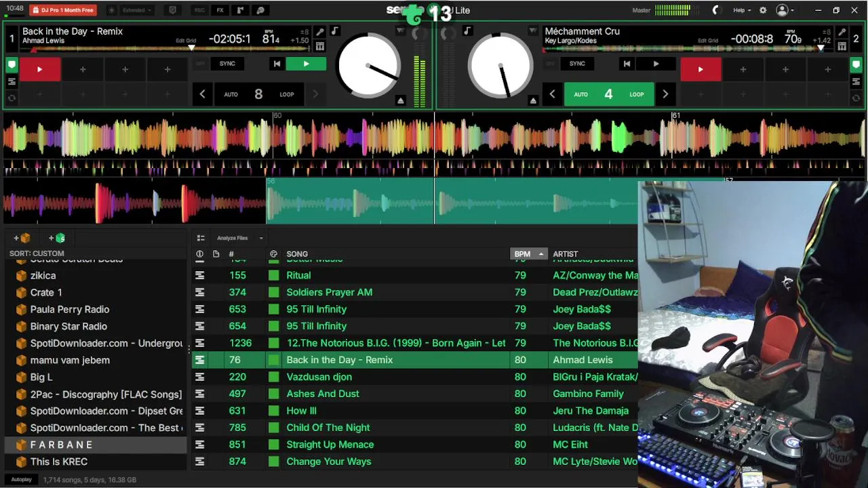The width and height of the screenshot is (868, 488).
Task: Toggle the light/dark theme sun icon
Action: point(112,10)
